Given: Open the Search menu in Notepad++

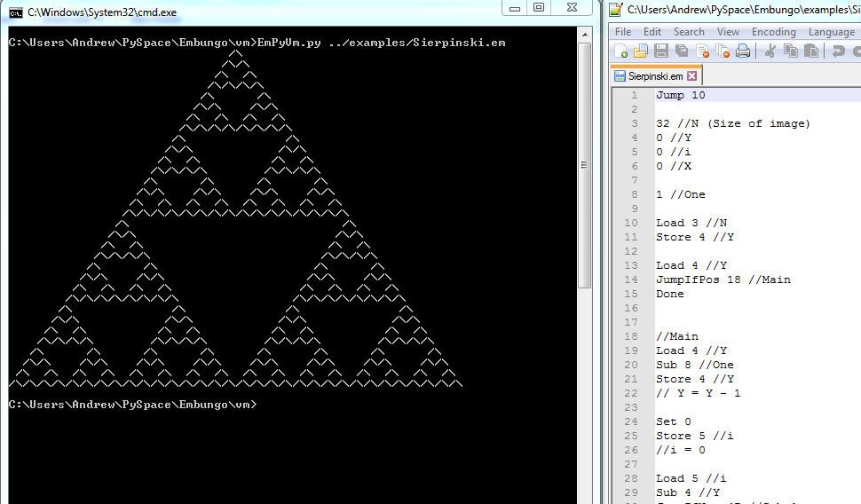Looking at the screenshot, I should [x=689, y=32].
